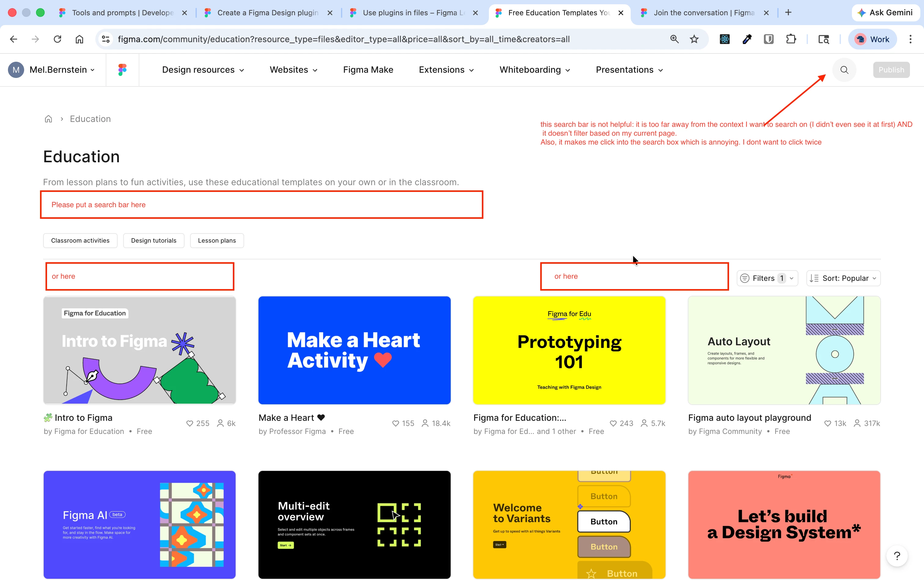
Task: Select the Classroom activities filter chip
Action: pyautogui.click(x=80, y=240)
